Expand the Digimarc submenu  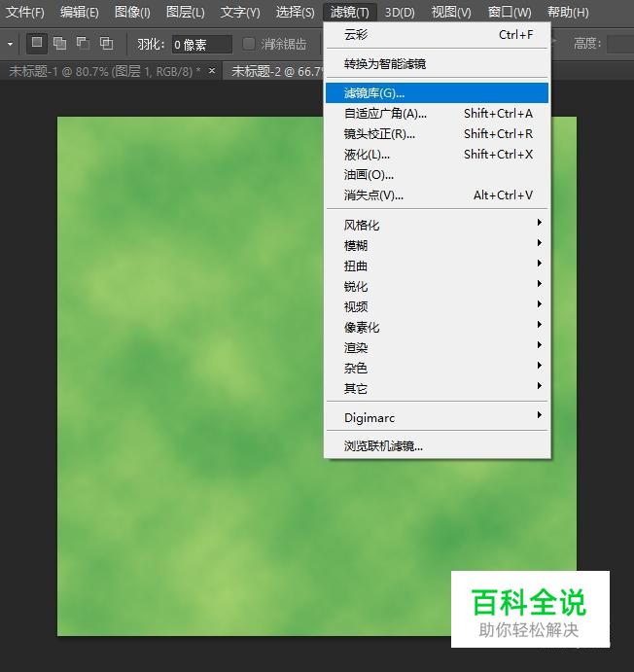coord(437,417)
